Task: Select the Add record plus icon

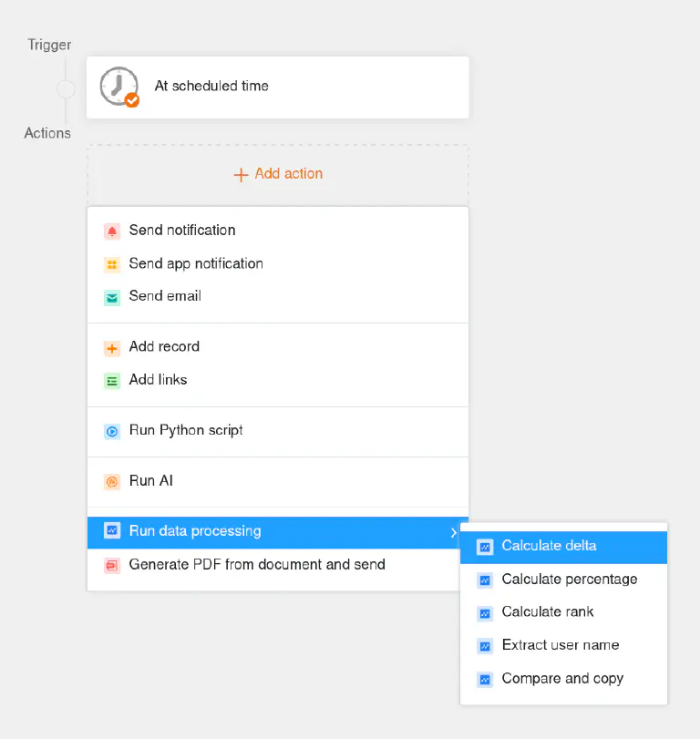Action: [x=113, y=347]
